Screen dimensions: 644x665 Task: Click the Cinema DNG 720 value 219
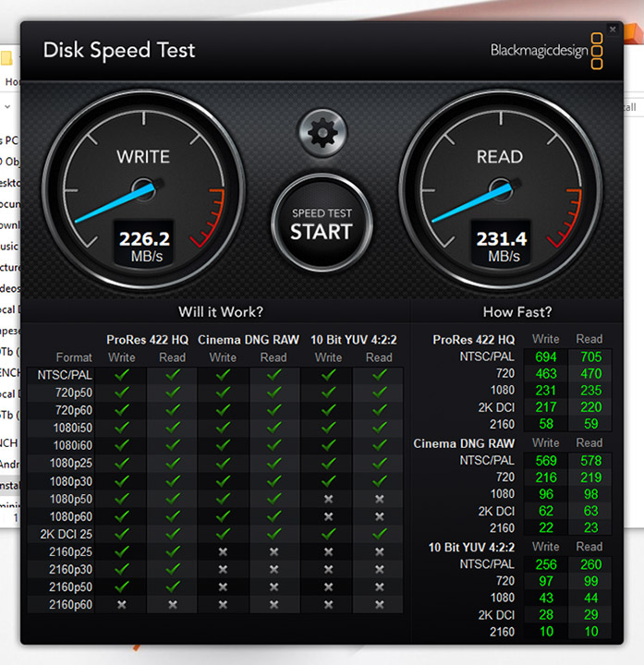(x=591, y=478)
